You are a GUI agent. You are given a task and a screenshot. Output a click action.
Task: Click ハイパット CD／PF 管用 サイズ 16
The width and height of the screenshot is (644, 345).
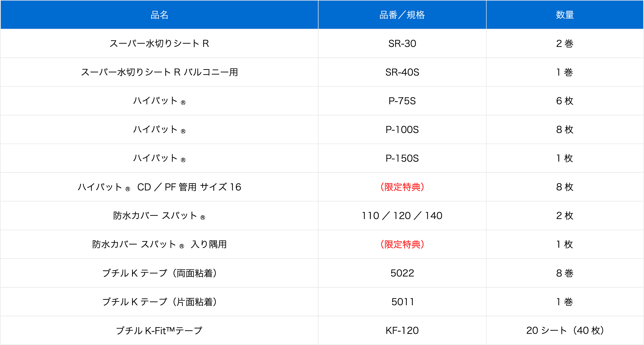159,187
